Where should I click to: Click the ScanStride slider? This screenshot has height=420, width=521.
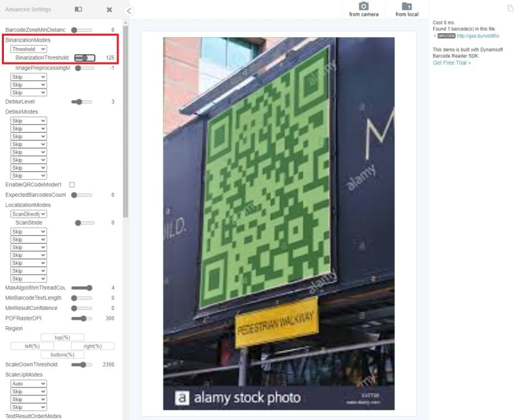85,223
